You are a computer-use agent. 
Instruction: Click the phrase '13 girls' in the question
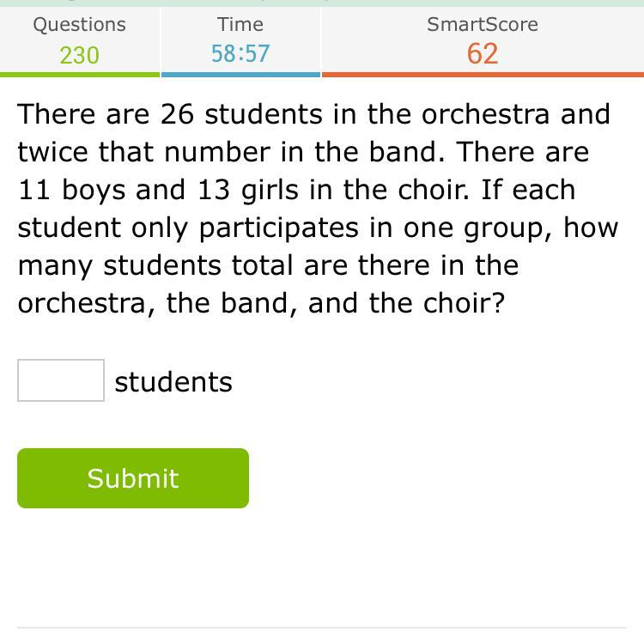tap(248, 191)
